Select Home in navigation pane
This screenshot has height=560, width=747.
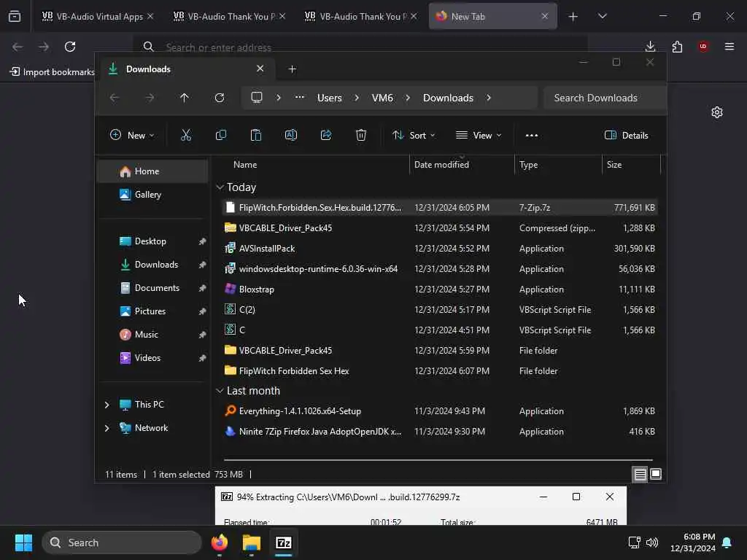tap(152, 171)
